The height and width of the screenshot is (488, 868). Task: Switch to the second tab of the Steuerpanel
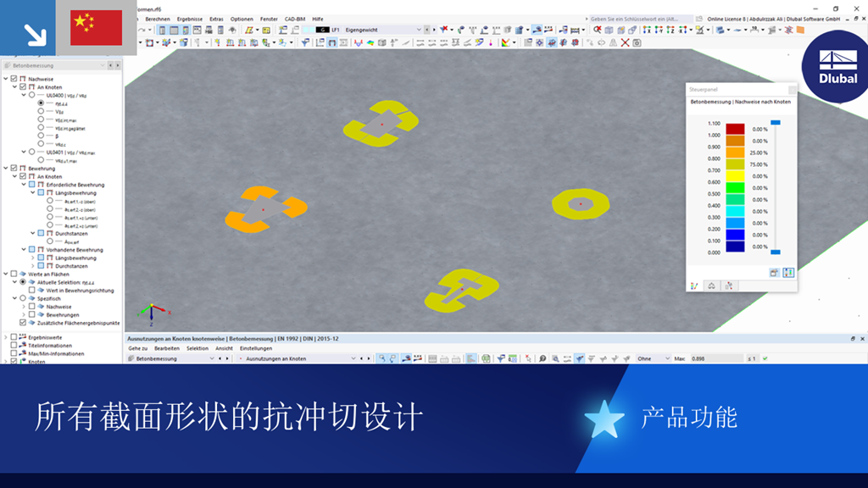coord(712,284)
